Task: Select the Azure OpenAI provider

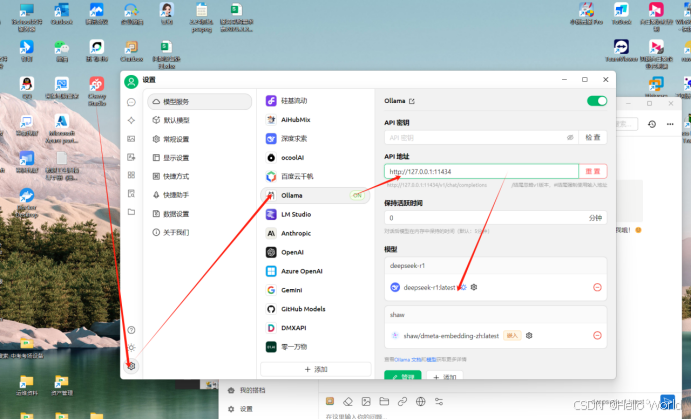Action: point(315,271)
